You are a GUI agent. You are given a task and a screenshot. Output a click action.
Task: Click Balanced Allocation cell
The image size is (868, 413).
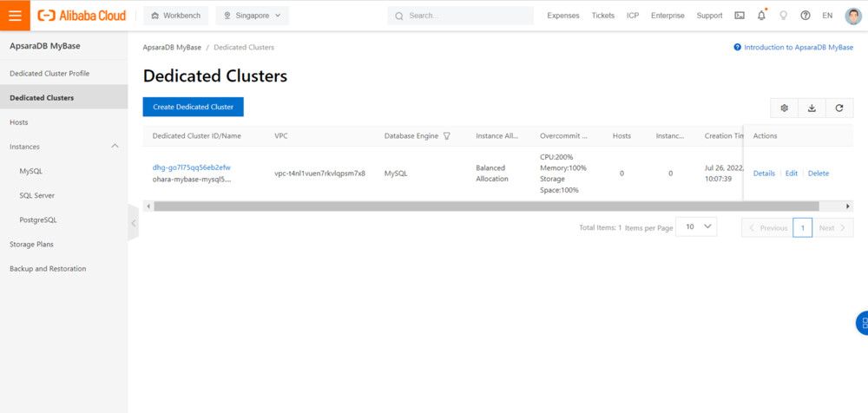[x=491, y=174]
